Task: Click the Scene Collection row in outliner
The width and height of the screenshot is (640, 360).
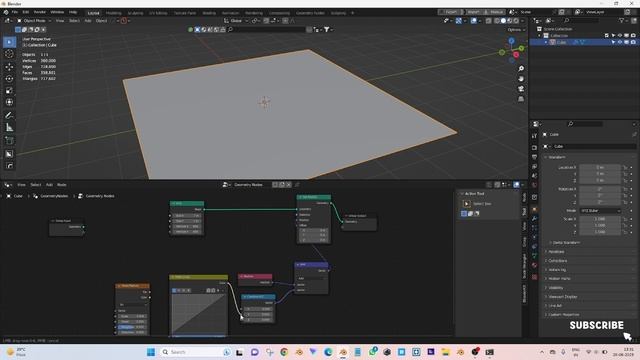Action: [x=583, y=29]
